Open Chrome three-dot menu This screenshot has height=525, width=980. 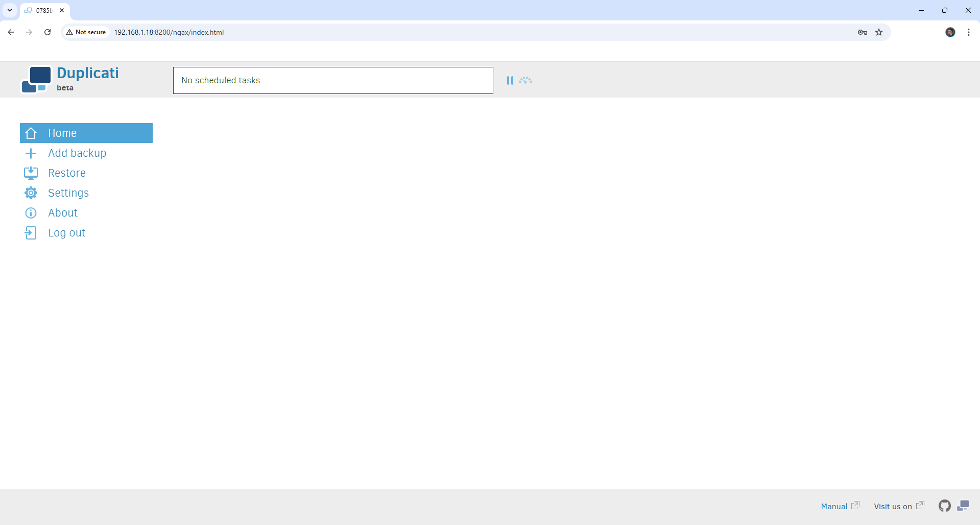click(969, 32)
